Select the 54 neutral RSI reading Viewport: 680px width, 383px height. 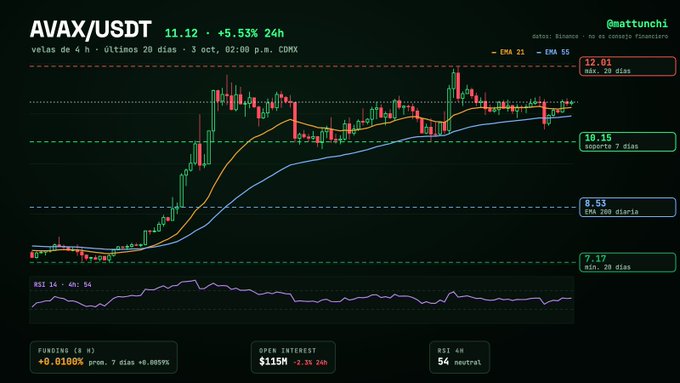click(459, 362)
